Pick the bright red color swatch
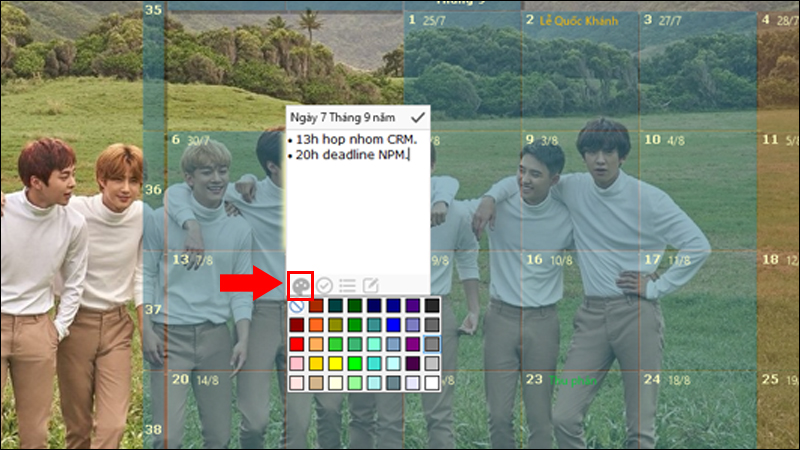Viewport: 800px width, 450px height. coord(297,343)
